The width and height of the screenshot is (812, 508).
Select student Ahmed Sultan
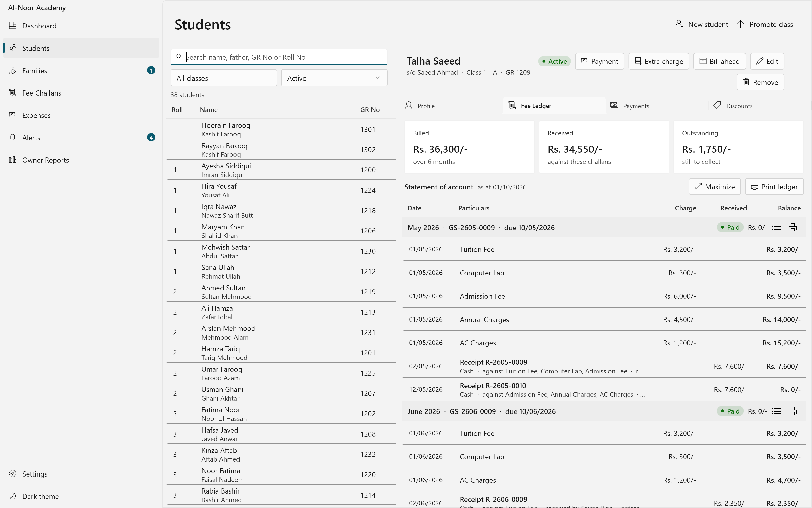coord(281,292)
